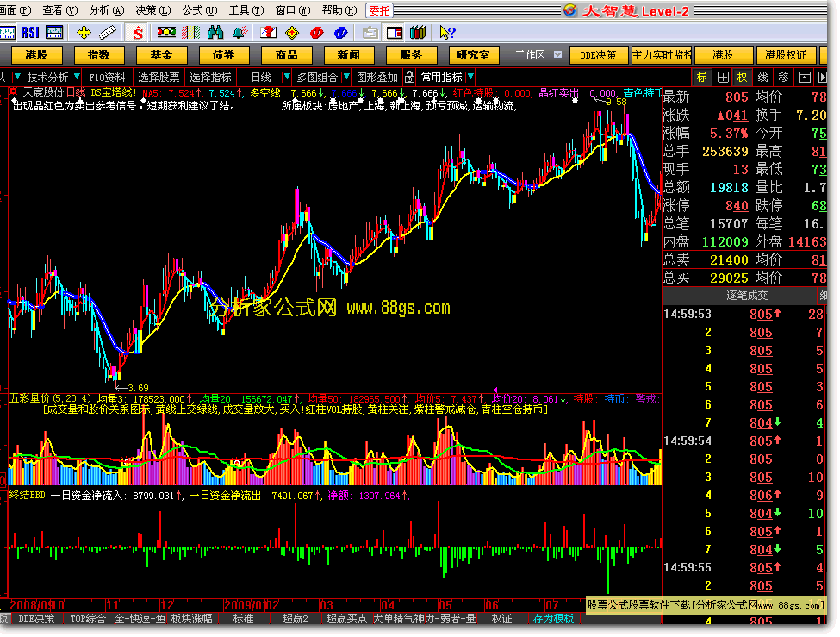Click the colored stripes pattern icon

190,33
